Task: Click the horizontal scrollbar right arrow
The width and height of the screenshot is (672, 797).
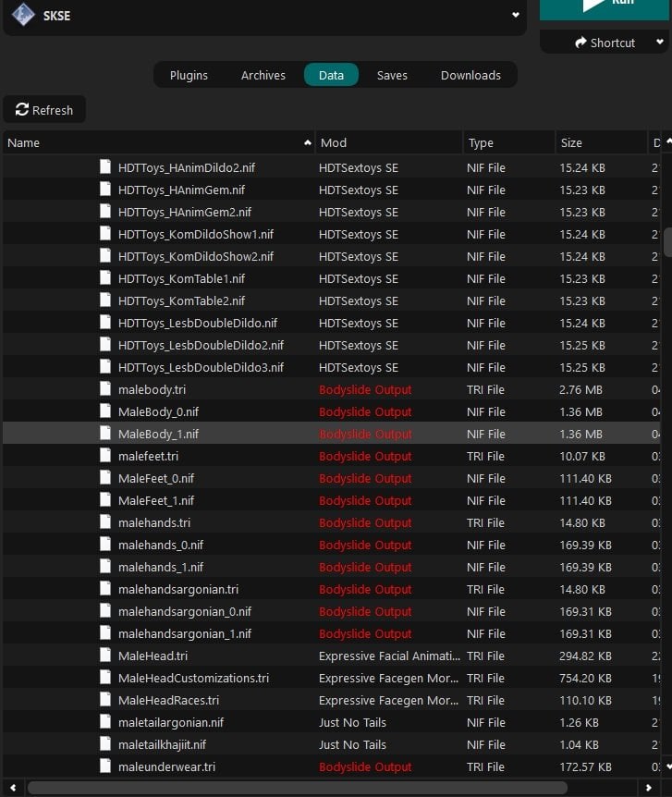Action: (649, 788)
